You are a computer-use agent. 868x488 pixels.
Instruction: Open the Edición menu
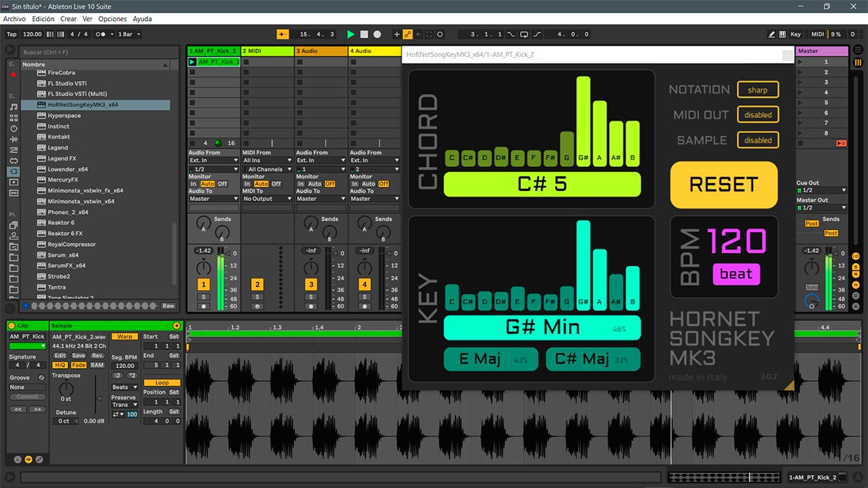pyautogui.click(x=43, y=19)
